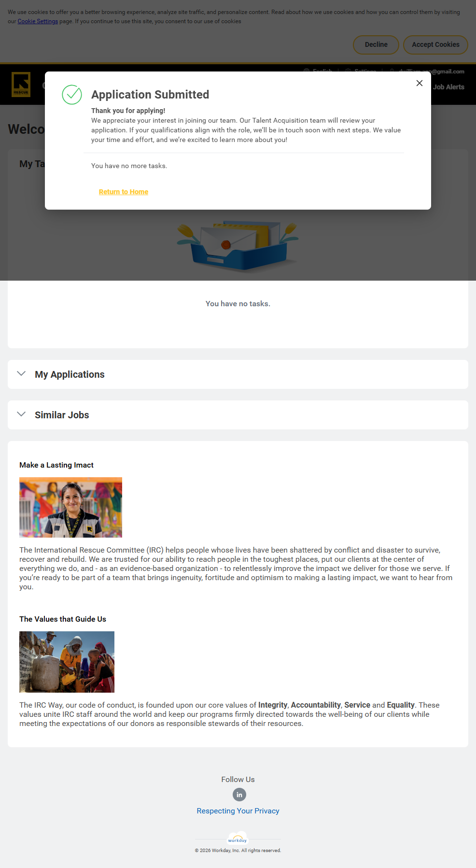
Task: Click the IRC Rescue logo
Action: (x=21, y=85)
